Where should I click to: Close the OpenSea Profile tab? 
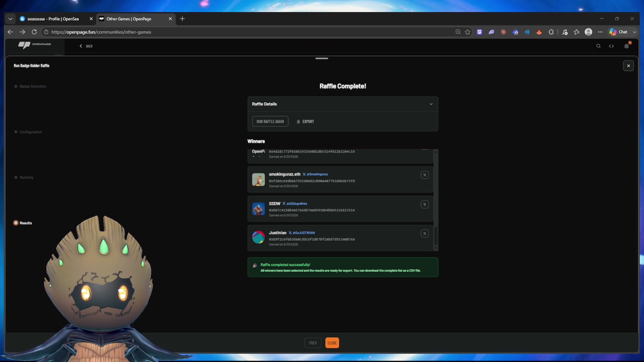coord(91,19)
